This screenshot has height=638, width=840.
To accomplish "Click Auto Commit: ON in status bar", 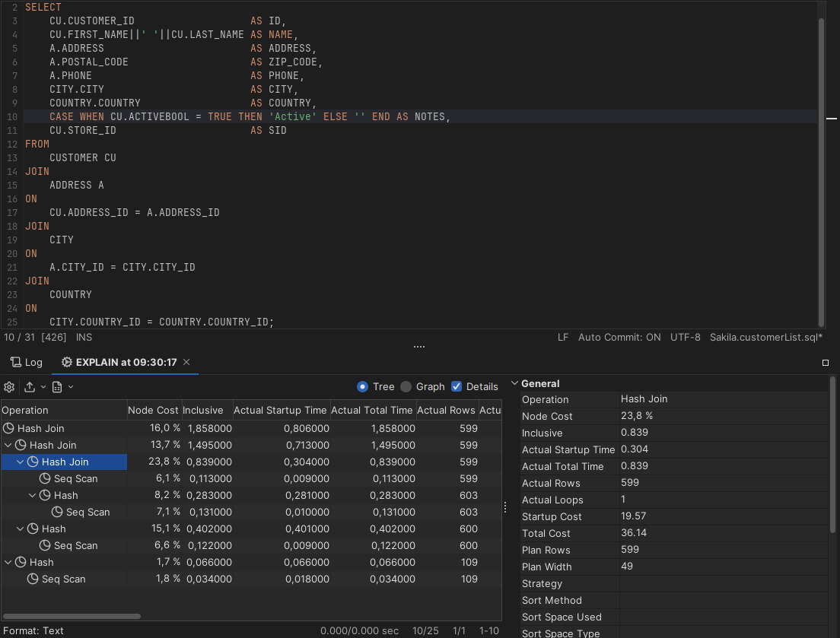I will 619,337.
